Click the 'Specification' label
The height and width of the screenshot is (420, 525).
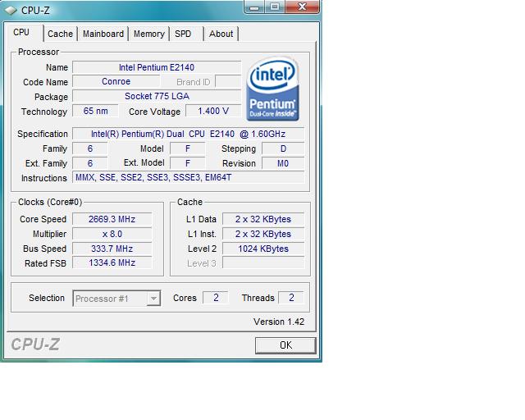click(x=43, y=134)
